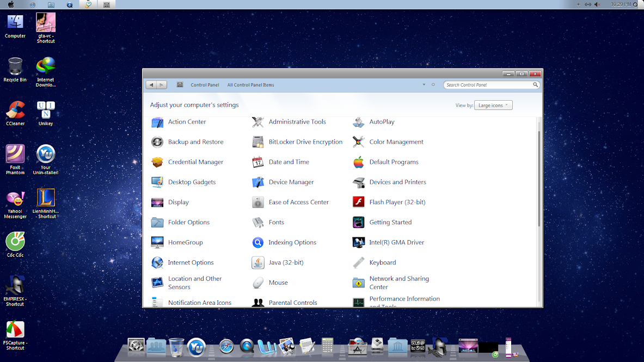Click the volume icon in menu bar
The width and height of the screenshot is (644, 362).
(597, 4)
